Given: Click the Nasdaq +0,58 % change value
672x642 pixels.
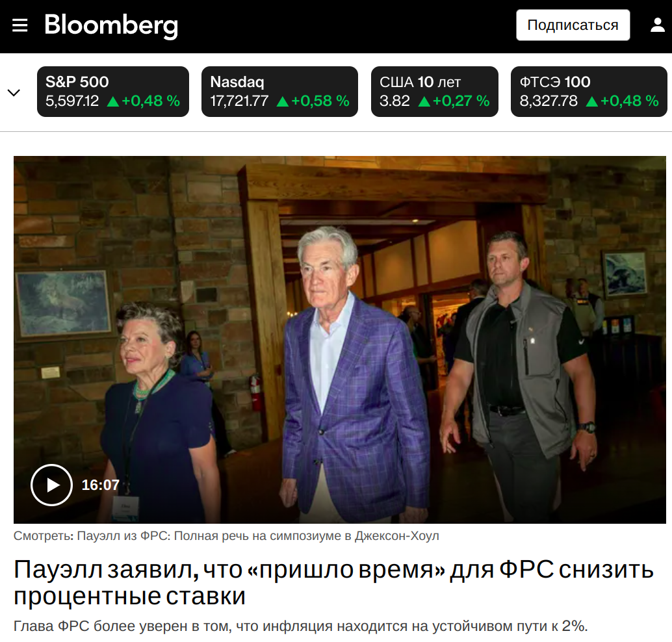Looking at the screenshot, I should 320,101.
